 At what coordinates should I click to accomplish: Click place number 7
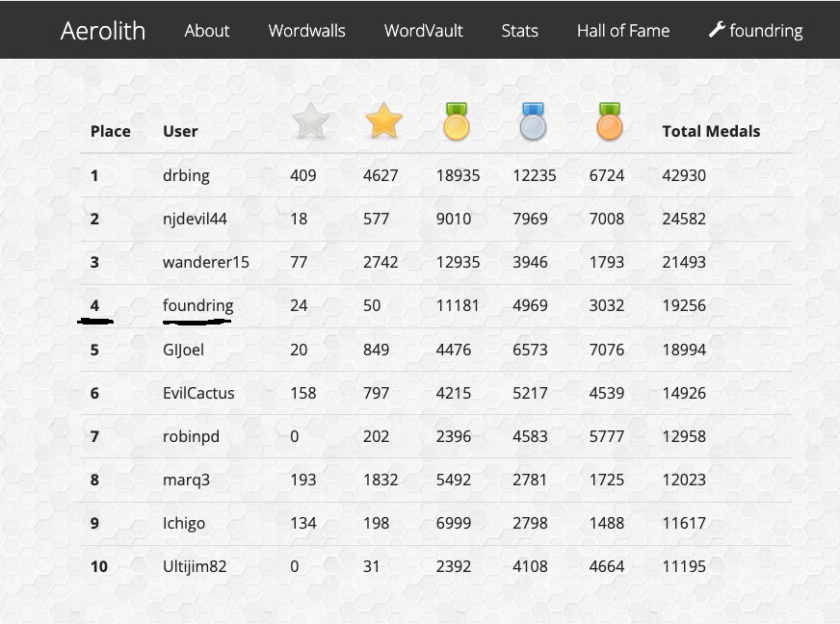pos(94,436)
